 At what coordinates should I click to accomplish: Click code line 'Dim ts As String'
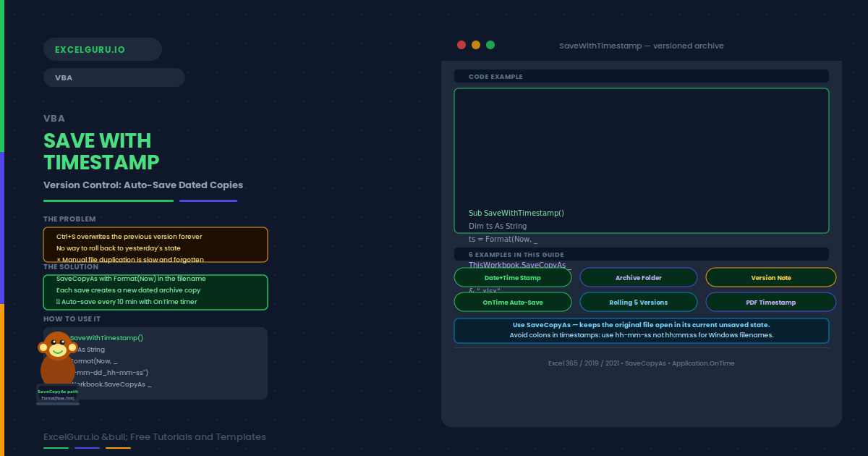(498, 226)
